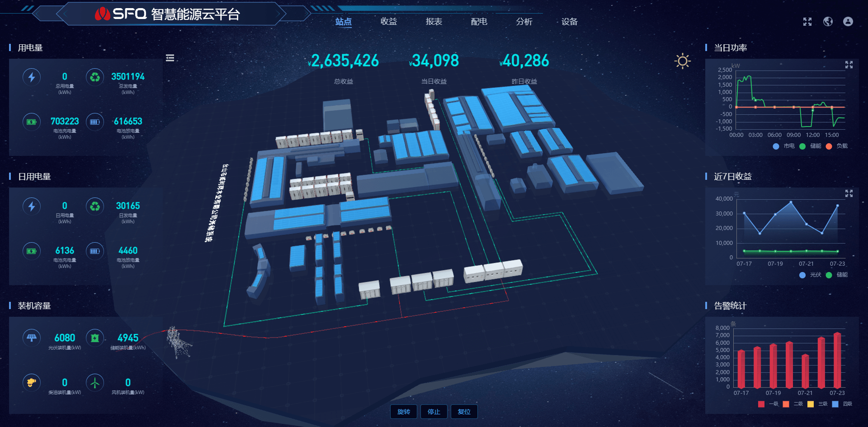Screen dimensions: 868x427
Task: Click the 光伏装机量 solar panel icon
Action: pyautogui.click(x=32, y=338)
